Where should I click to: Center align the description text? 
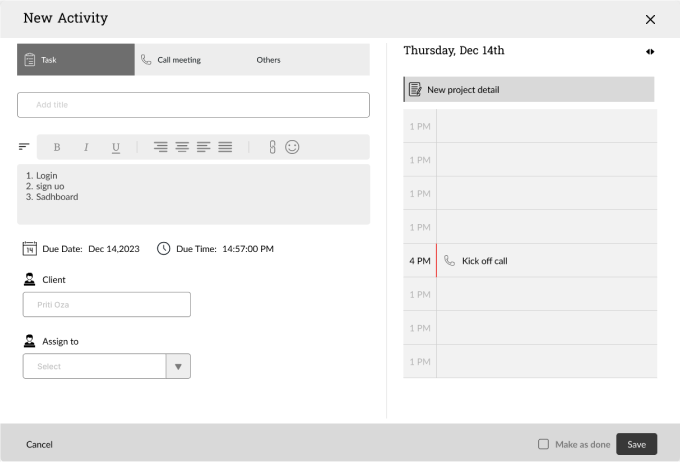182,147
